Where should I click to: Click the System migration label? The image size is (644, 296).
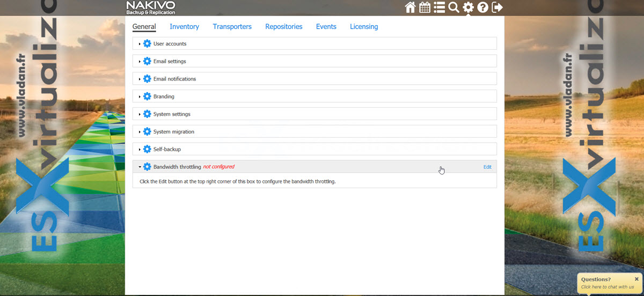pyautogui.click(x=174, y=132)
